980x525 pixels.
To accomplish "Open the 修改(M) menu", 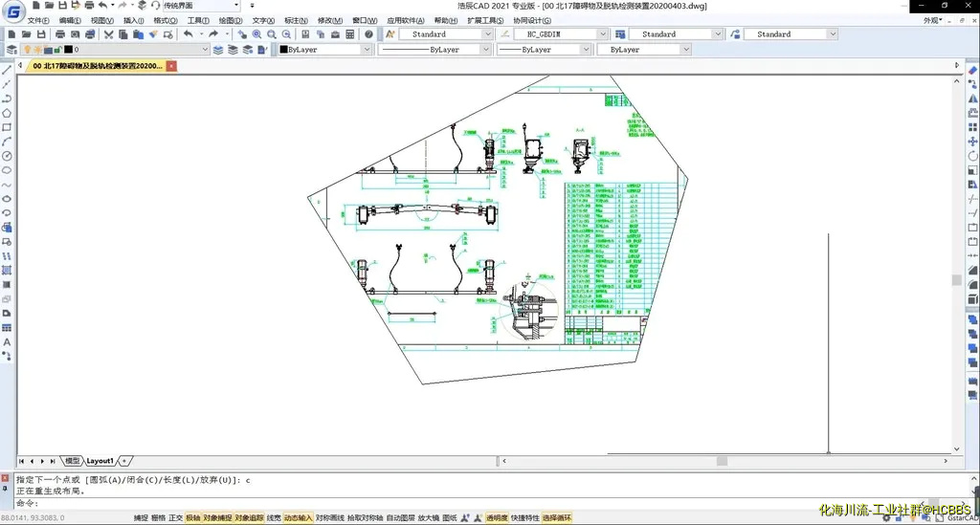I will (x=330, y=21).
